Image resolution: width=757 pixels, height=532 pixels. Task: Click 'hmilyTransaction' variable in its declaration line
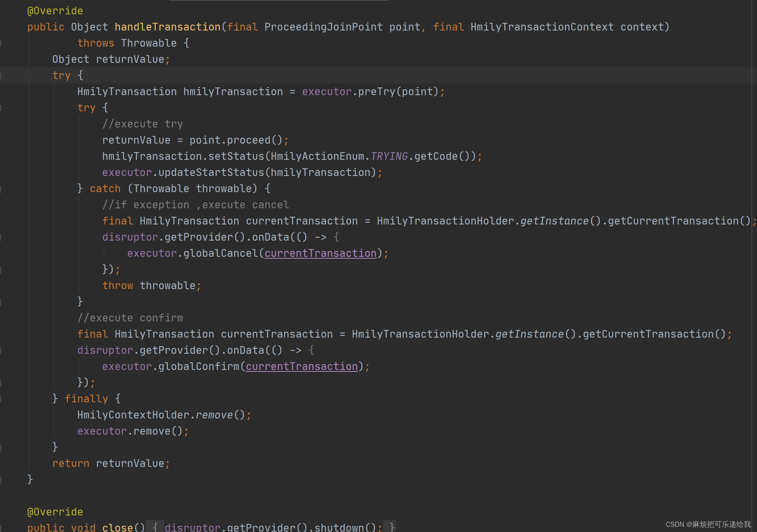[x=233, y=91]
